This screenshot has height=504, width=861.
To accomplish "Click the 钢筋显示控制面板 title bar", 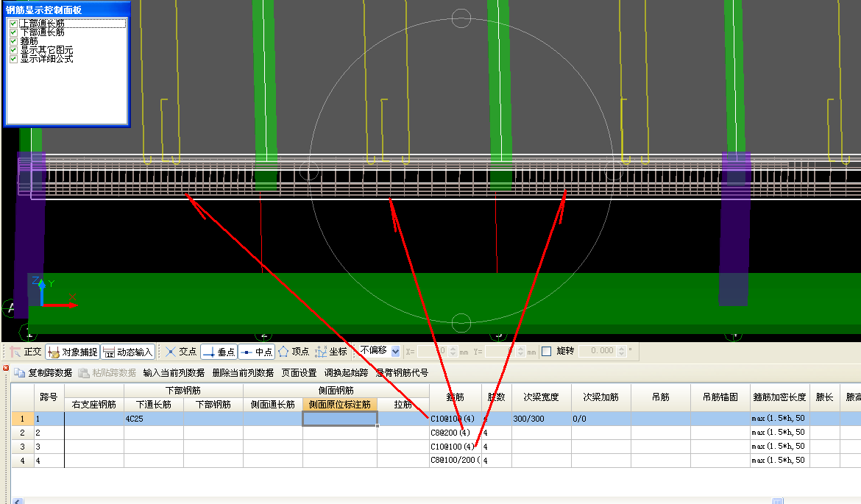I will coord(67,10).
